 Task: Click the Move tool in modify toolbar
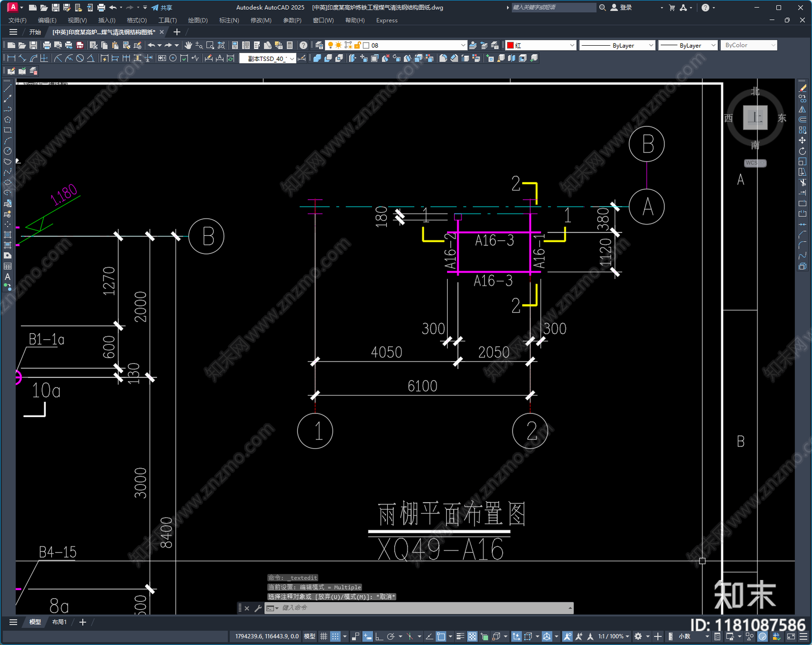802,140
